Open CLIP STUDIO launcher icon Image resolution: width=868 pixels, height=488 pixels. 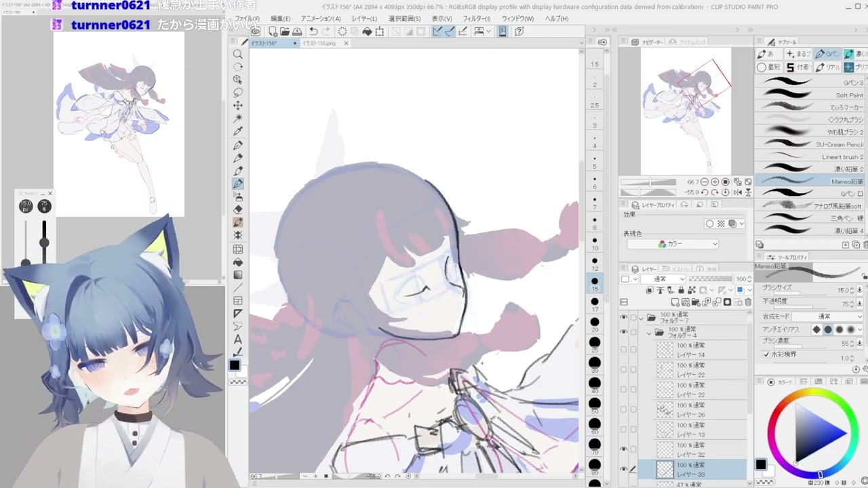point(255,31)
